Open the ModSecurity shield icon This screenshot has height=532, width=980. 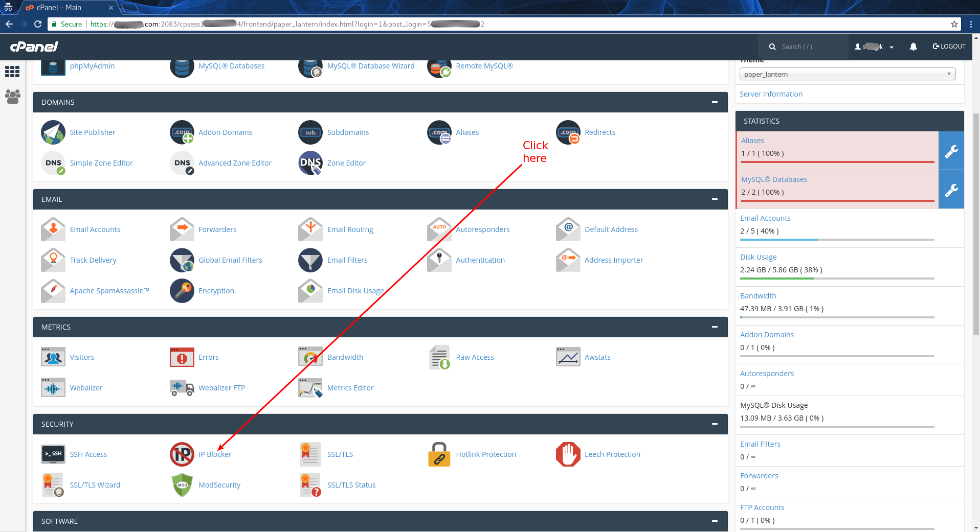pyautogui.click(x=182, y=485)
